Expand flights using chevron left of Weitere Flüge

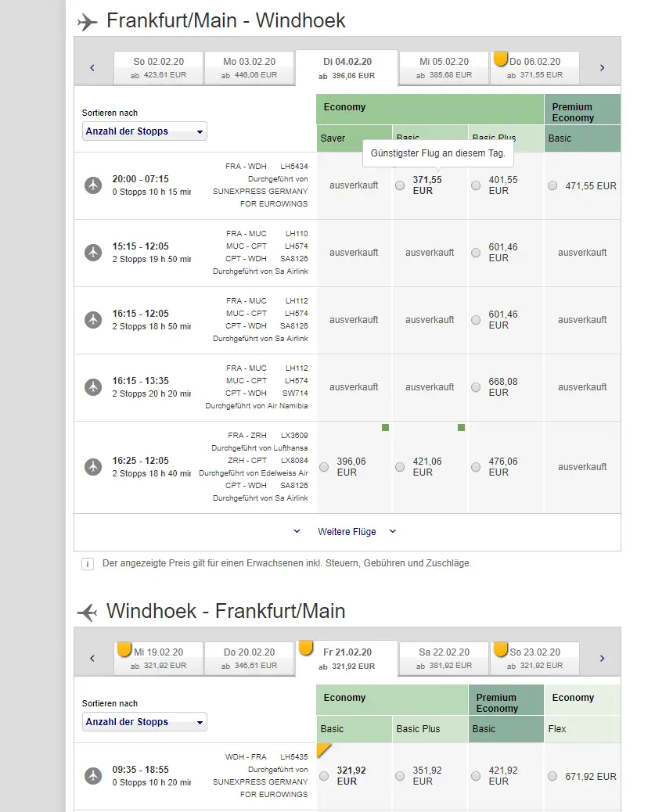click(297, 531)
